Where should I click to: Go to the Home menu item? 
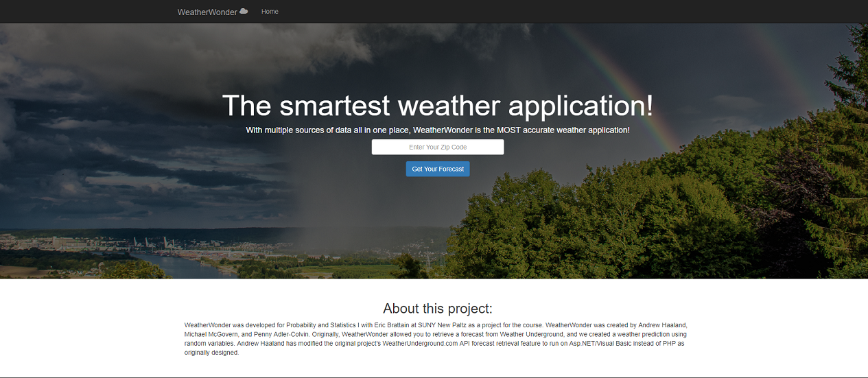270,12
